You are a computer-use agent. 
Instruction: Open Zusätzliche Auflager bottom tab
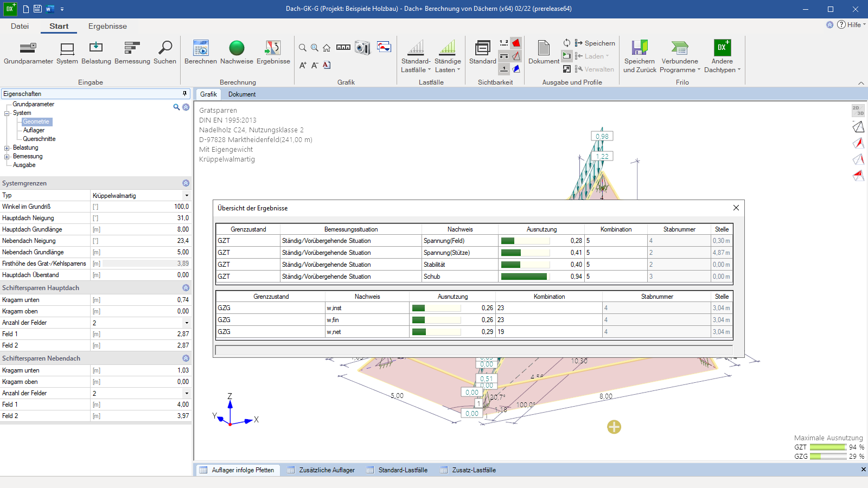[x=321, y=470]
